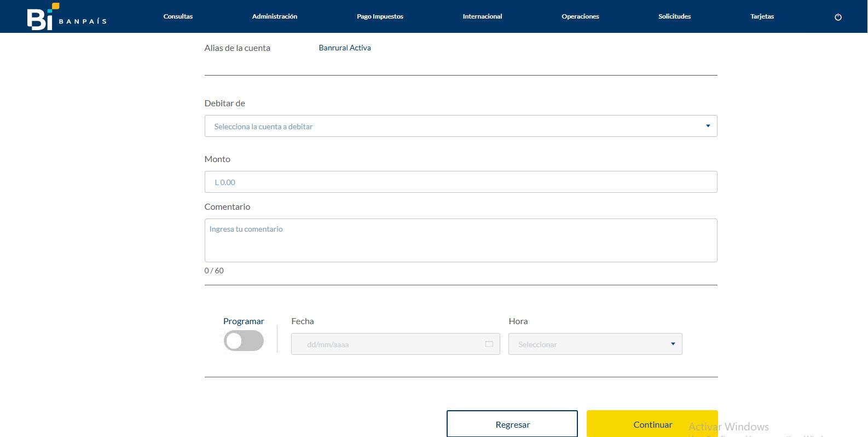Click the Comentario text area

[461, 240]
